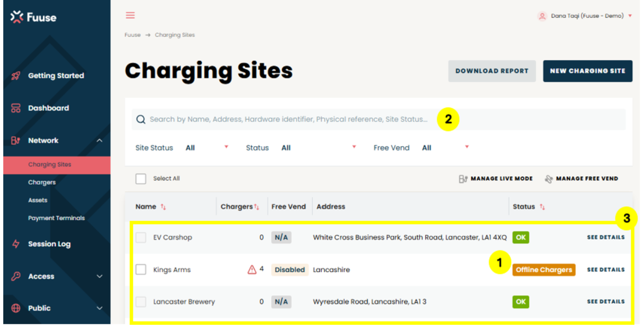Sort by Name column arrows
This screenshot has width=644, height=329.
coord(163,207)
